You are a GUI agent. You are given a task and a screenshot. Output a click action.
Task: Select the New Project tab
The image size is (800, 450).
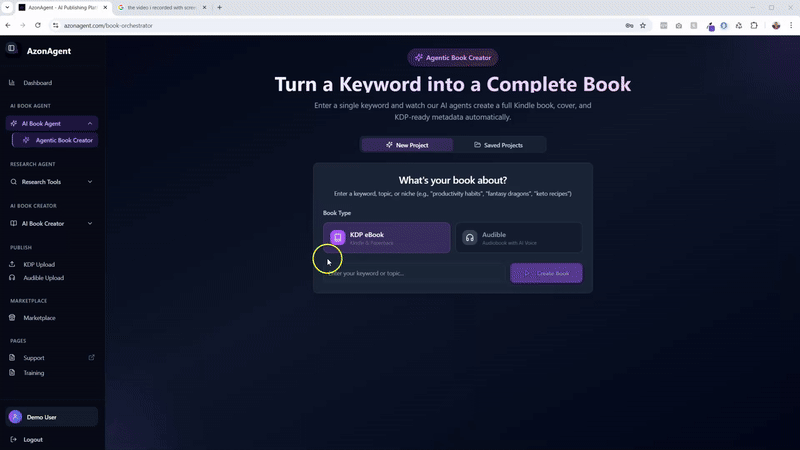coord(406,145)
